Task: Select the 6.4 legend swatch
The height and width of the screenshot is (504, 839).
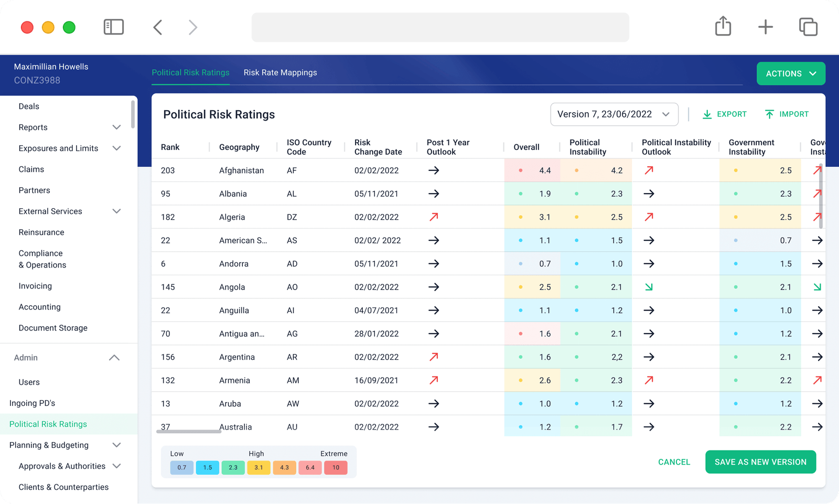Action: [x=310, y=467]
